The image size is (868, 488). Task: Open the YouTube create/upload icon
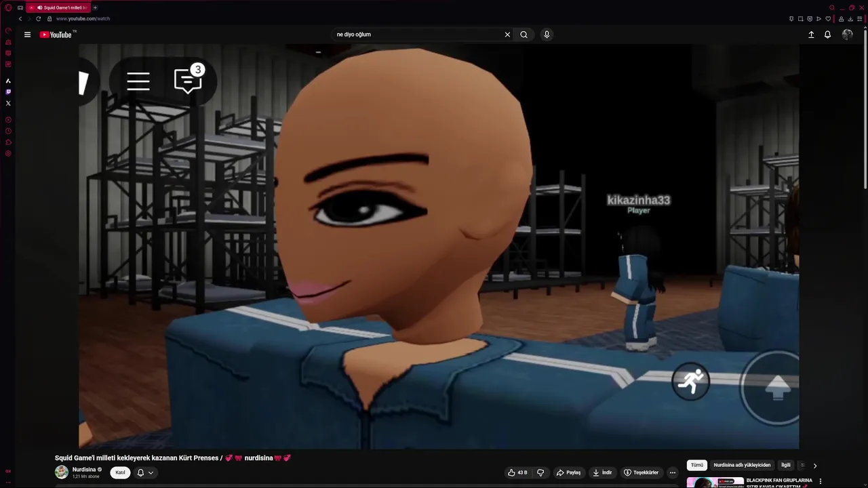pyautogui.click(x=811, y=35)
